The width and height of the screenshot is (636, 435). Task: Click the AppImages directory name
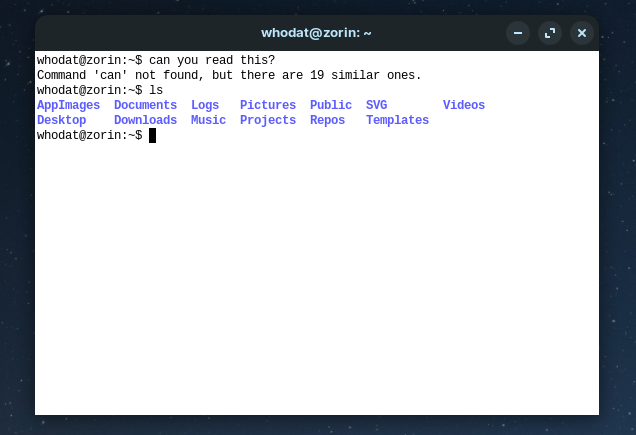click(69, 105)
